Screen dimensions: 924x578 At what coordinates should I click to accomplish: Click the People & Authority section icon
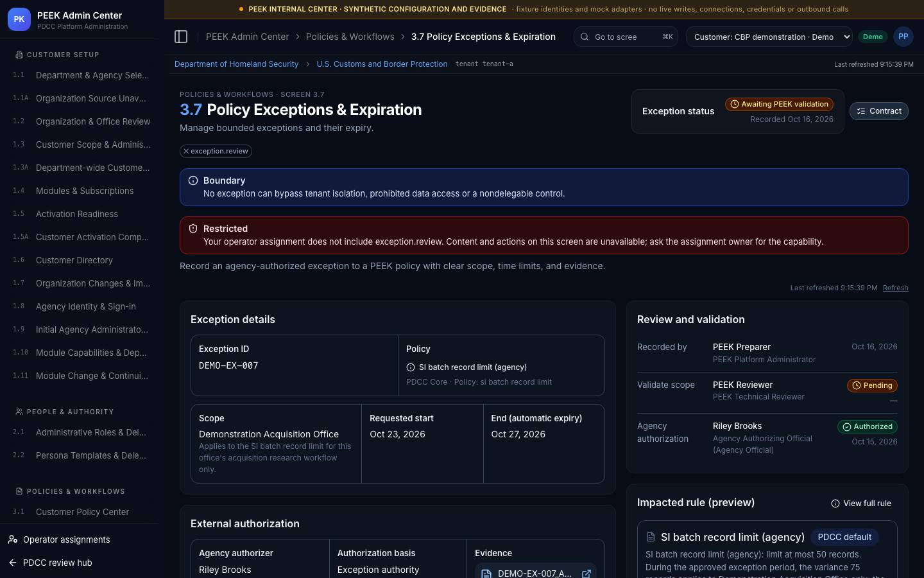tap(19, 412)
